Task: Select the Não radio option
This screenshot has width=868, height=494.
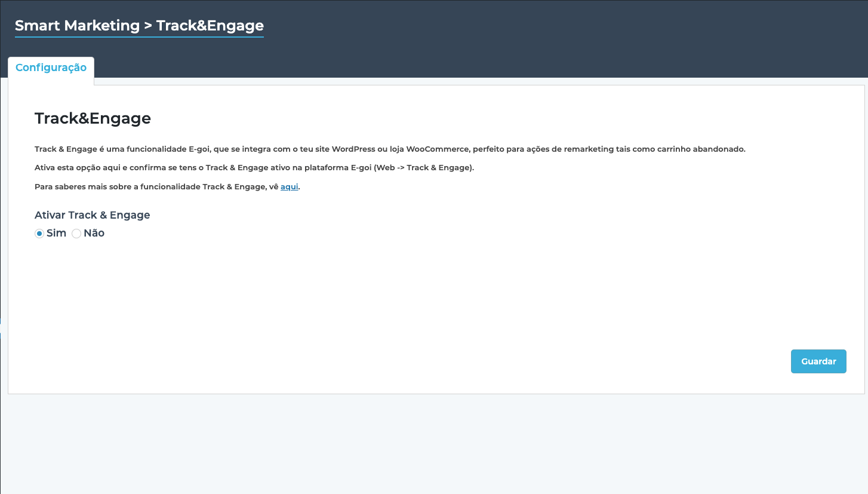Action: click(x=76, y=234)
